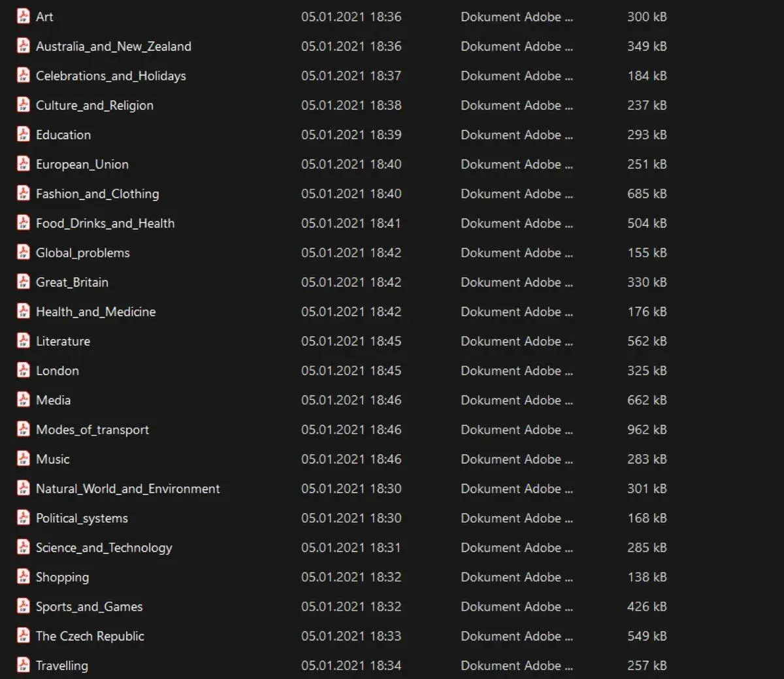The width and height of the screenshot is (784, 679).
Task: Click the 05.01.2021 18:41 modified date
Action: (351, 223)
